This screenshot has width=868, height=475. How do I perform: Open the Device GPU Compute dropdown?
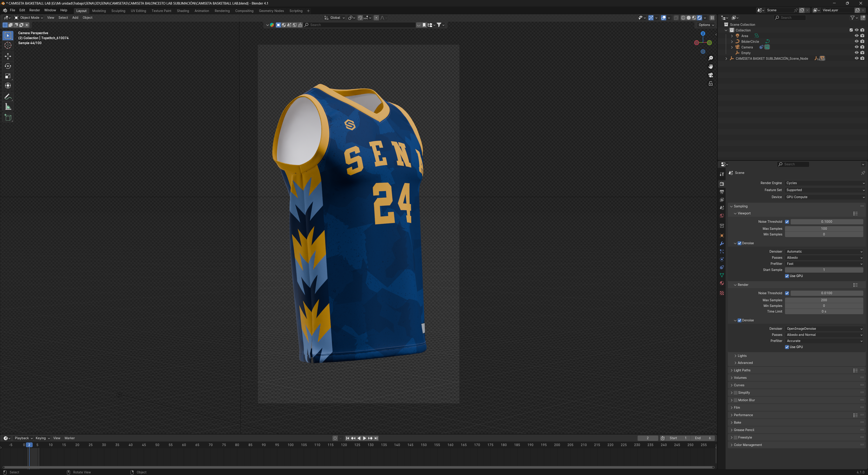[x=825, y=197]
